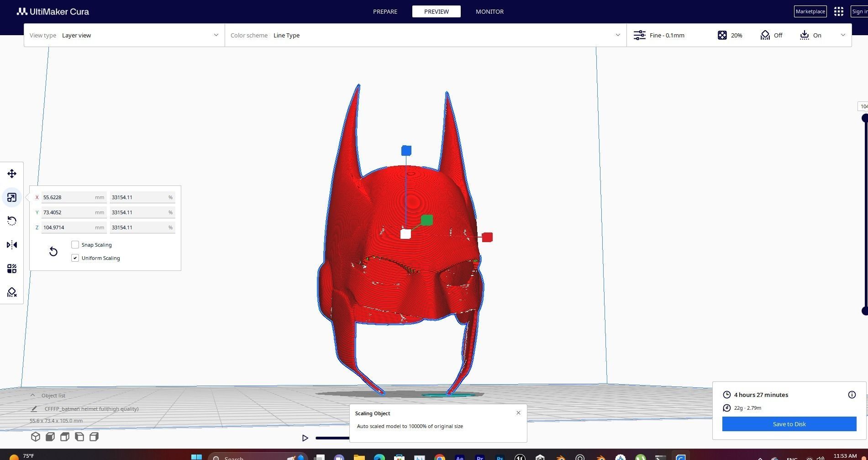Click the blue Z-axis scale handle
The image size is (868, 460).
406,151
